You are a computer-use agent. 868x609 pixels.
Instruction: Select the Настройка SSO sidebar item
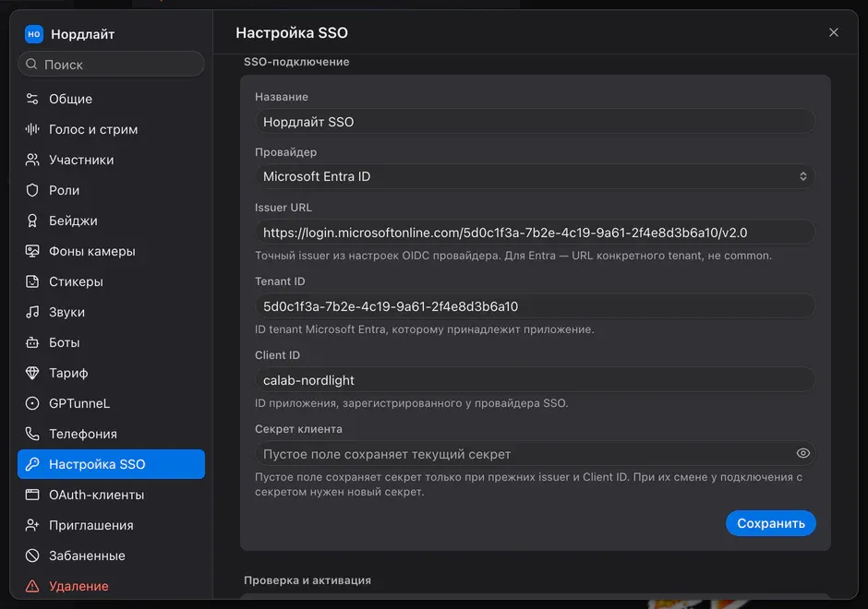(111, 464)
